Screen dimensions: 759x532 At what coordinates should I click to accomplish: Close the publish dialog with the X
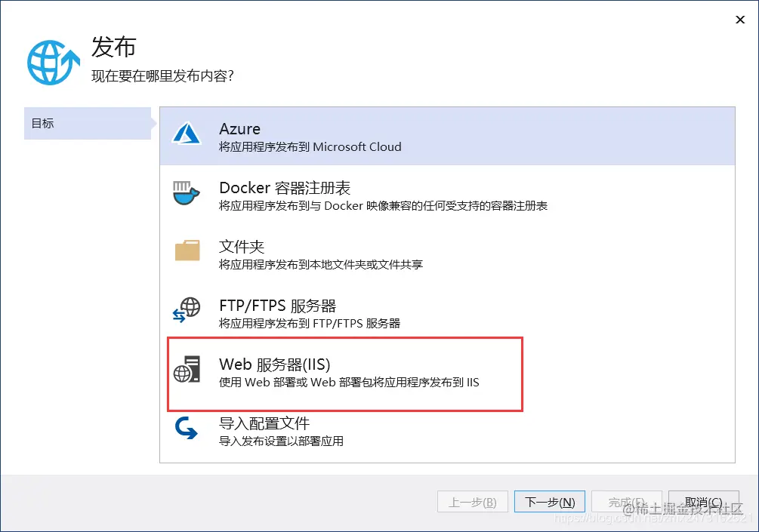[x=739, y=20]
